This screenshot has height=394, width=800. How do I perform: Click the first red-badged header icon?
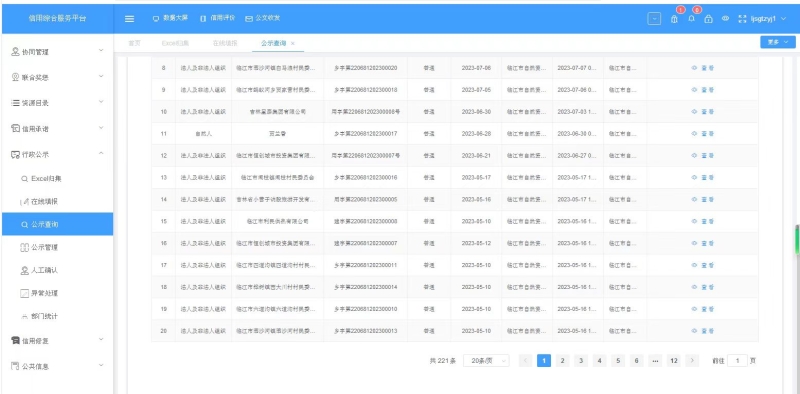674,19
